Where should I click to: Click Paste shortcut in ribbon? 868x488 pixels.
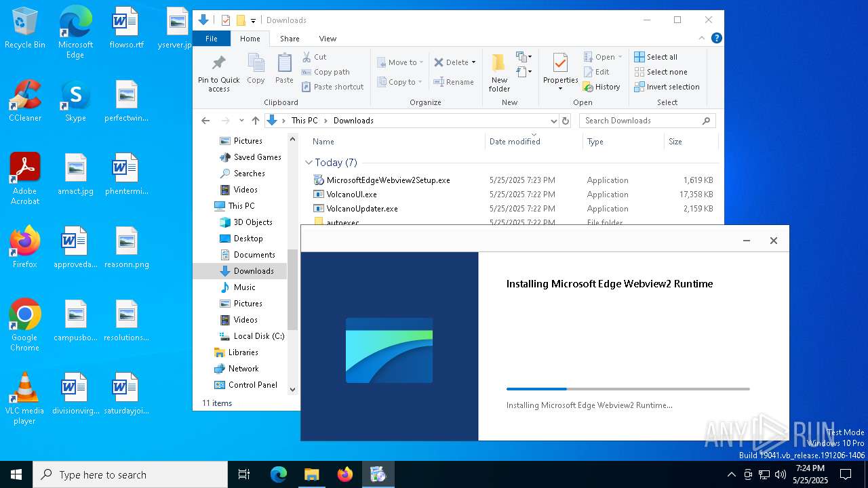click(333, 87)
